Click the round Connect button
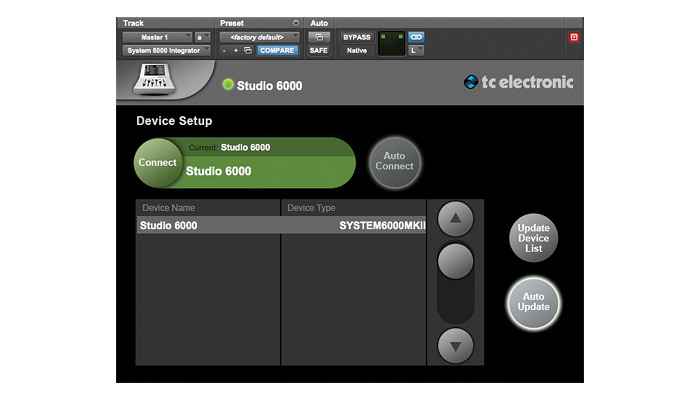The width and height of the screenshot is (700, 400). (x=158, y=162)
